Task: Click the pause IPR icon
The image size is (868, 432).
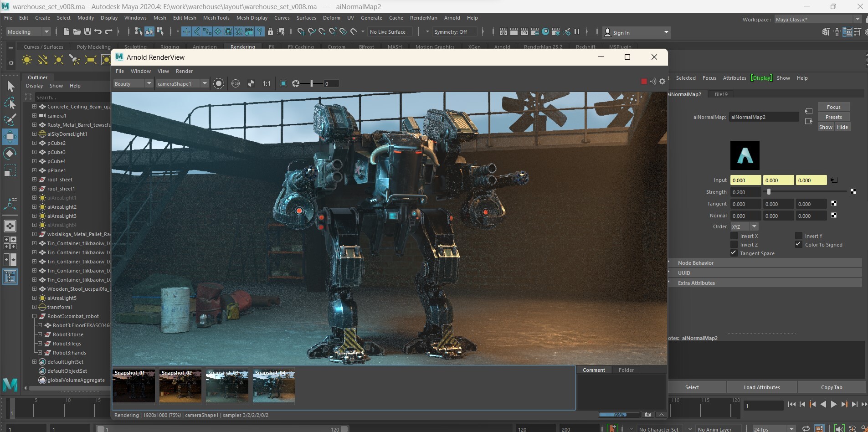Action: point(577,31)
